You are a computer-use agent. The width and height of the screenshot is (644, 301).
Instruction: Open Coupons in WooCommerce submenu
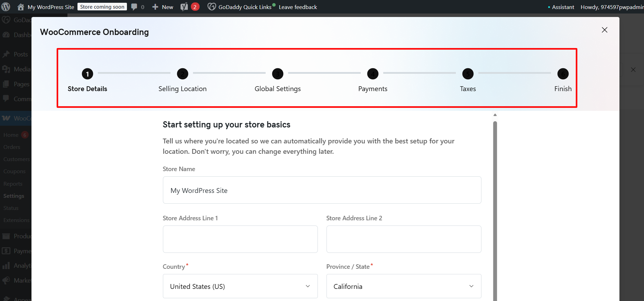[x=15, y=171]
